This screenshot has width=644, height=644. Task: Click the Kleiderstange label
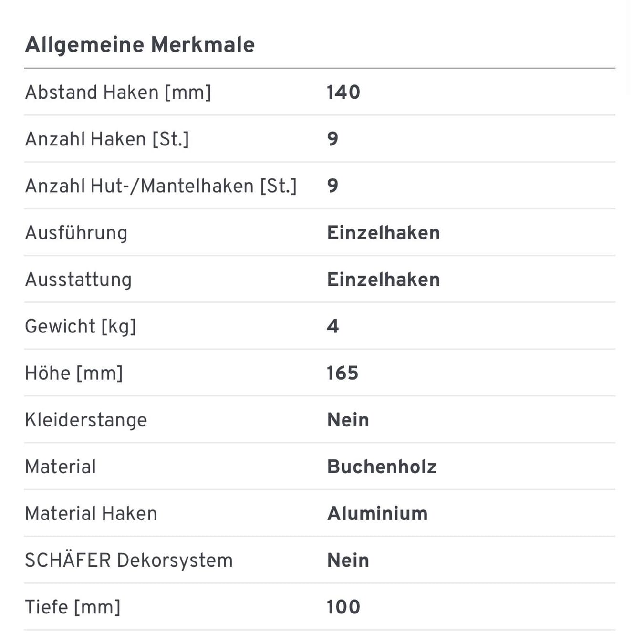86,420
